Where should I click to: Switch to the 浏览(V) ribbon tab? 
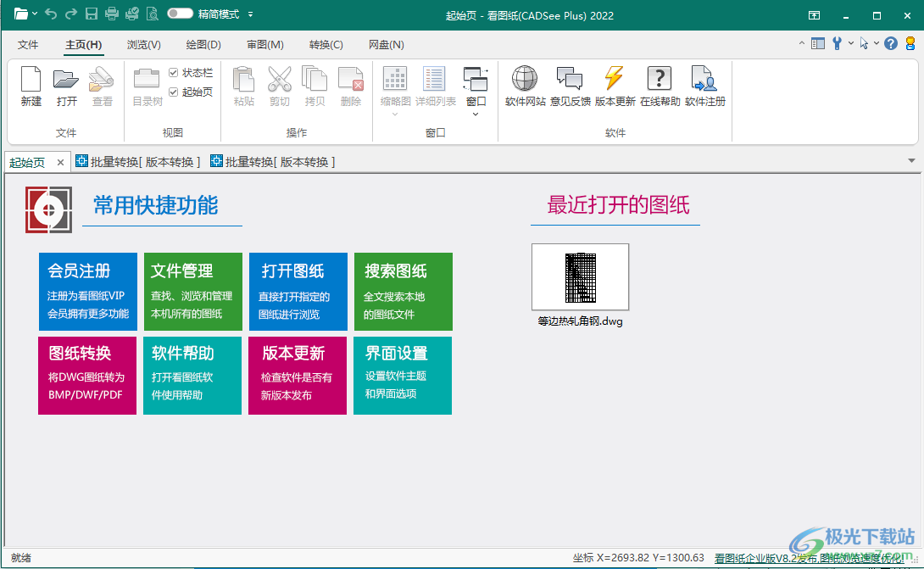[144, 45]
